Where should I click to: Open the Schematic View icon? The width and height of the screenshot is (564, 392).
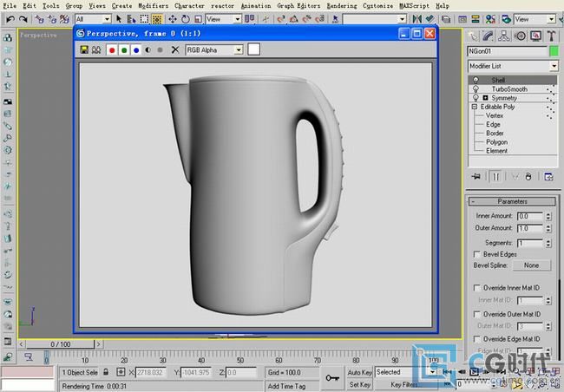pyautogui.click(x=475, y=19)
